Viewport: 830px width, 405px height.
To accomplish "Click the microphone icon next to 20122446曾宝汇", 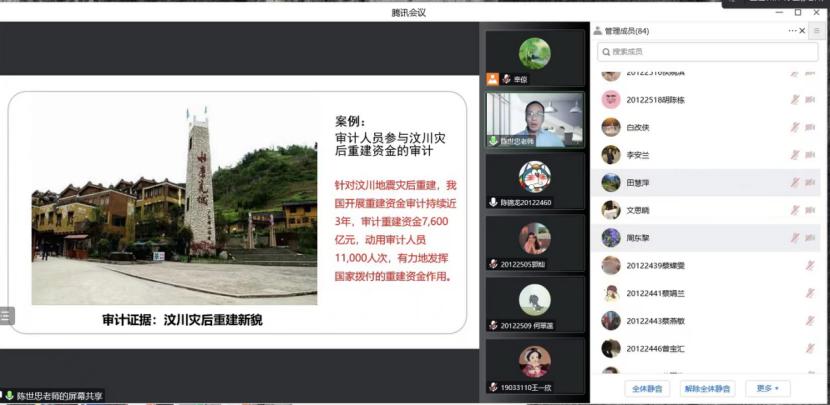I will coord(810,348).
